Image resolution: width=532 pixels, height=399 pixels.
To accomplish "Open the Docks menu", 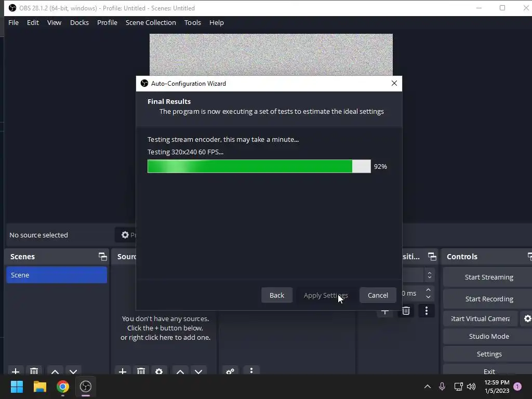I will pos(79,23).
